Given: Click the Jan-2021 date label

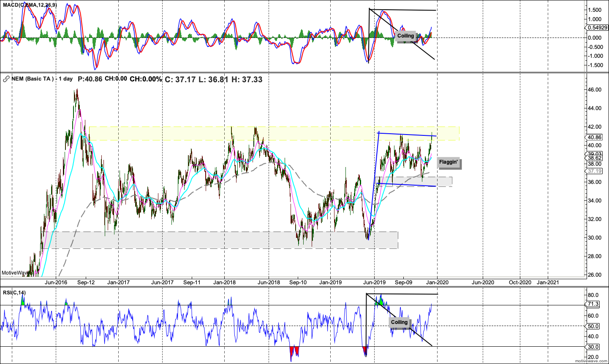Looking at the screenshot, I should (548, 283).
